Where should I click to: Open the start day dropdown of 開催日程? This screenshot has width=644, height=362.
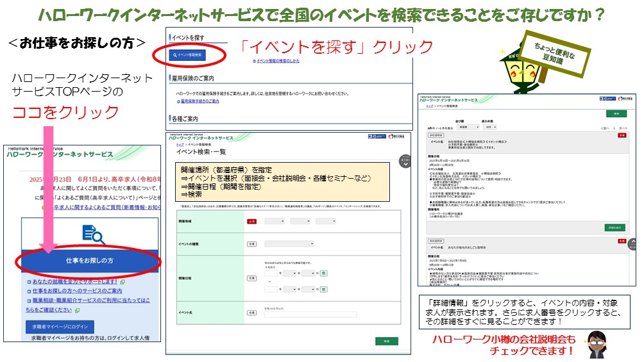point(308,273)
